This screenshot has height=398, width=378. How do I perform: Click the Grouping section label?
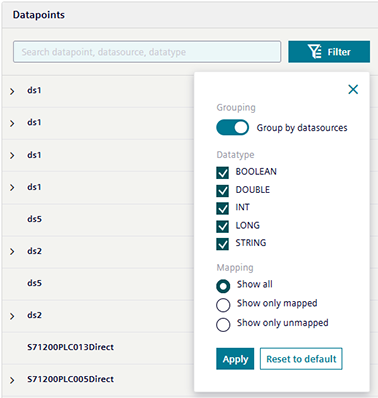pos(236,107)
